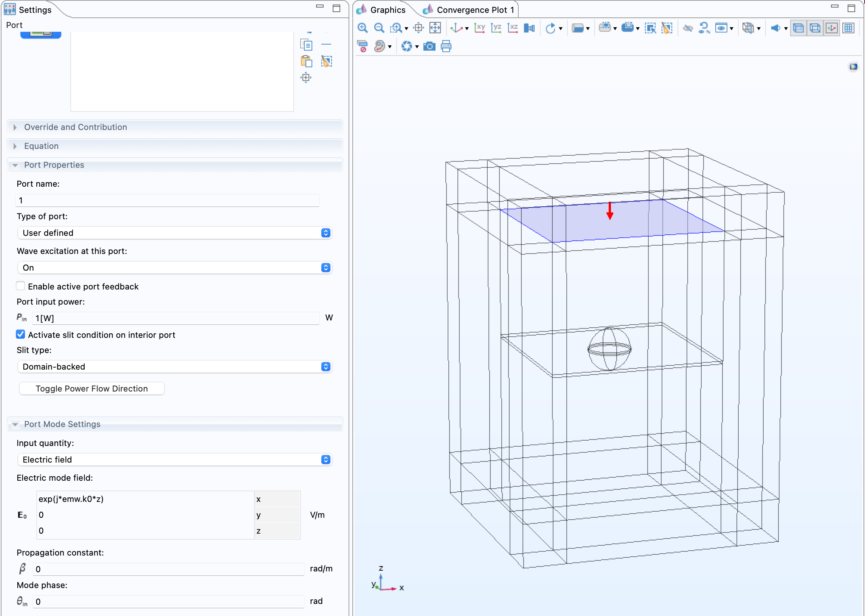Open the Slit type dropdown
The width and height of the screenshot is (865, 616).
(175, 367)
